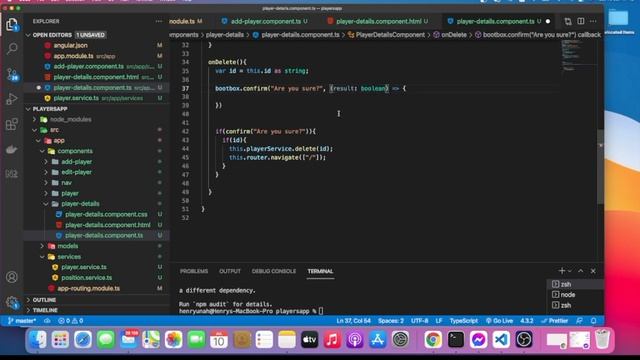This screenshot has width=640, height=360.
Task: Click the PlayerDetailsComponent breadcrumb
Action: click(x=390, y=35)
